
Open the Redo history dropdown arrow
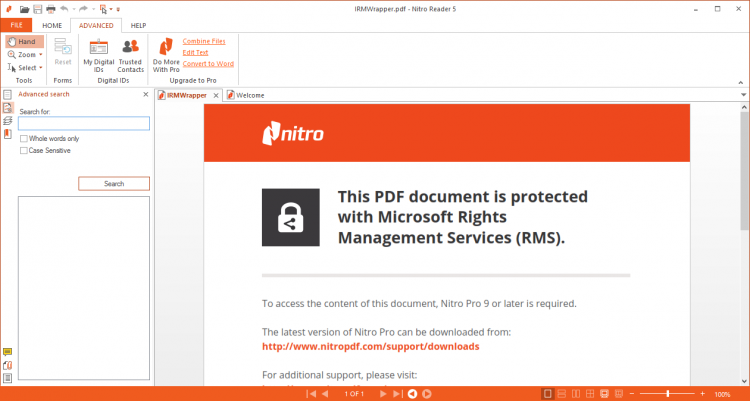click(93, 9)
